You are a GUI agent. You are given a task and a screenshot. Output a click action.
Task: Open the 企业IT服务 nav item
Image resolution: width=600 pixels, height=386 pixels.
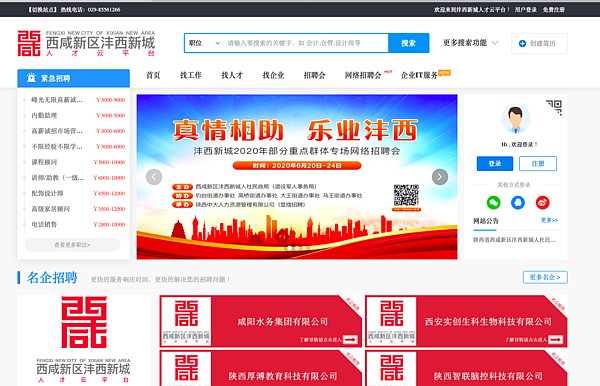(x=419, y=75)
